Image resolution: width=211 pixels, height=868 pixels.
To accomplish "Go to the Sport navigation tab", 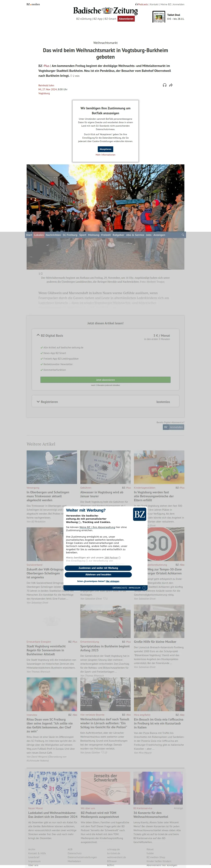I will point(83,235).
